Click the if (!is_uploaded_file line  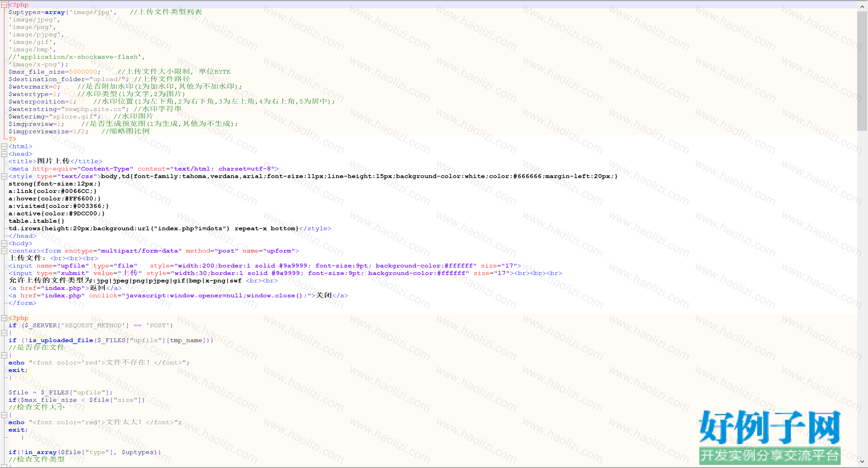[111, 340]
